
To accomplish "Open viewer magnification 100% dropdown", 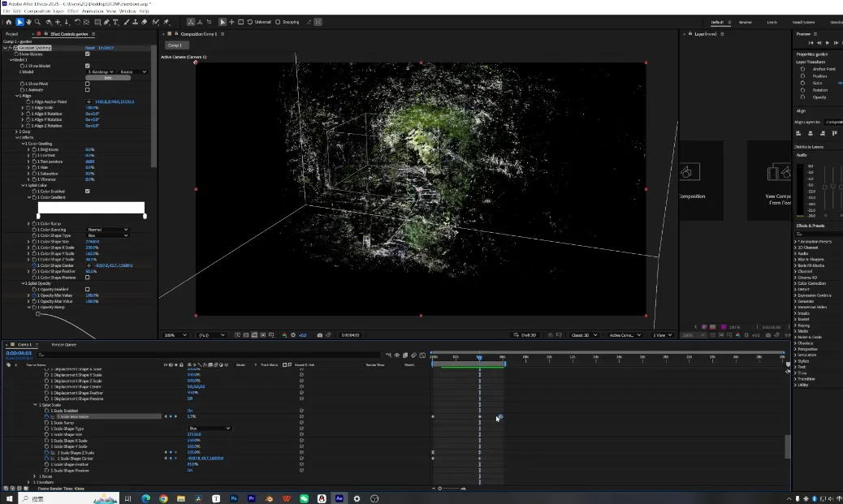I will coord(175,334).
